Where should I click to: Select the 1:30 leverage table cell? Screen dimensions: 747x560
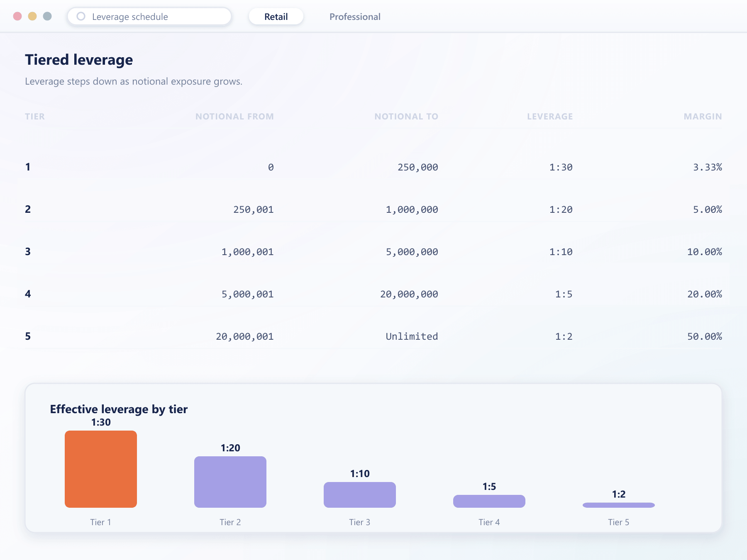coord(561,167)
